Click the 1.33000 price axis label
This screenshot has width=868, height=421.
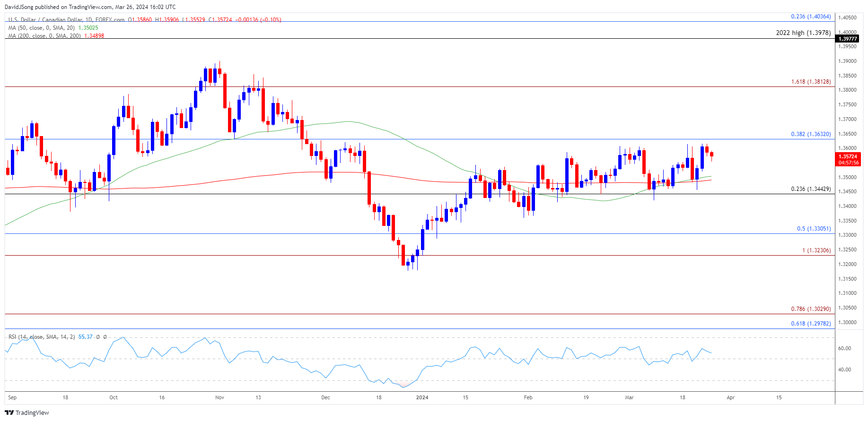(x=847, y=235)
